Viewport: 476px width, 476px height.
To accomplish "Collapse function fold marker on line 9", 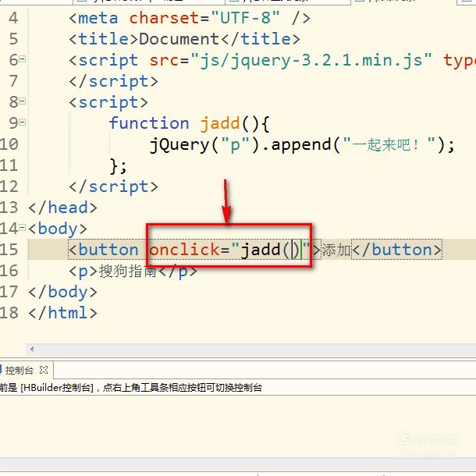I will pyautogui.click(x=23, y=122).
